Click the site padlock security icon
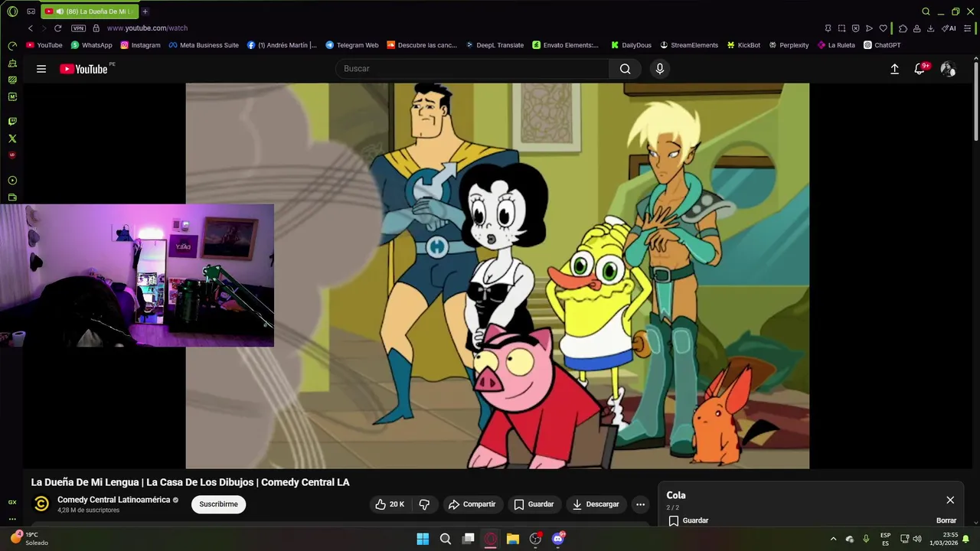Screen dimensions: 980x551 click(96, 28)
